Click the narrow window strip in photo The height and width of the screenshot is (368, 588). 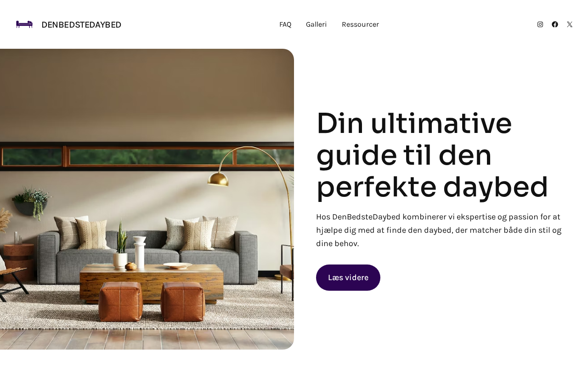[x=147, y=156]
